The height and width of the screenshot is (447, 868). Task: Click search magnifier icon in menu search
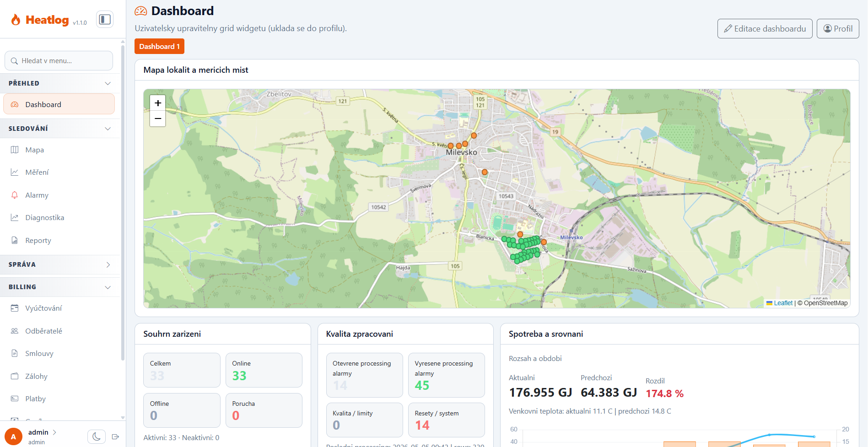[14, 61]
